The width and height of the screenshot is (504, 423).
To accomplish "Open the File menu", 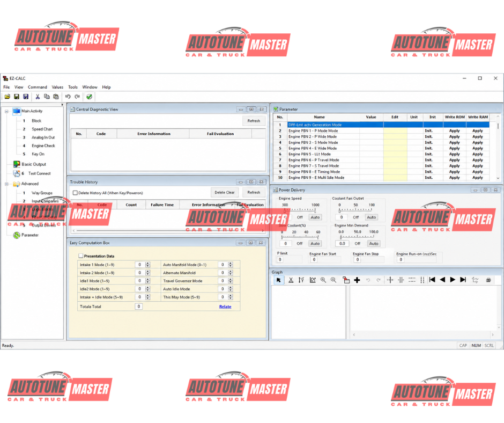I will tap(6, 87).
